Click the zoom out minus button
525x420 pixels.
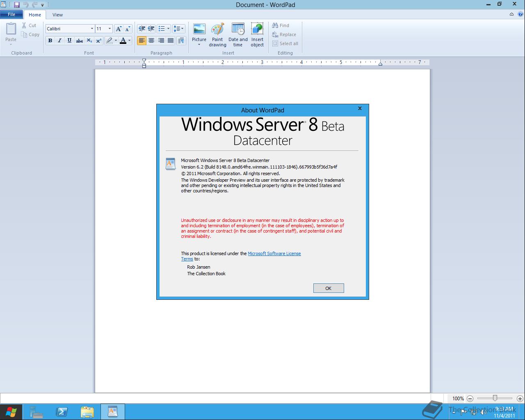point(470,398)
